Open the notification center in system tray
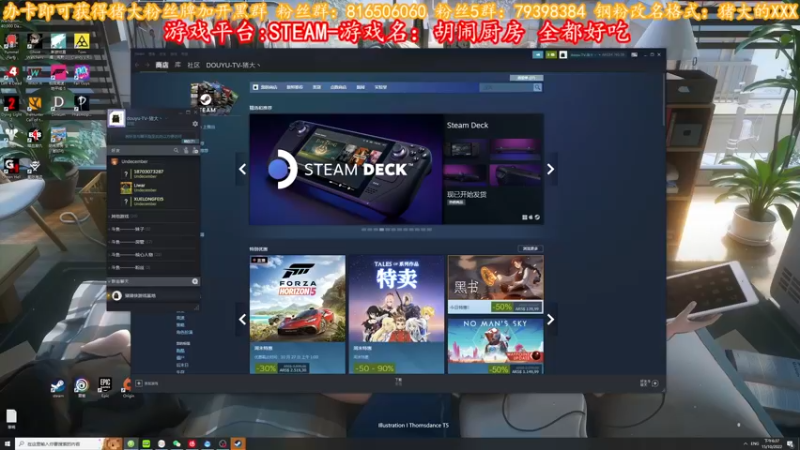Image resolution: width=800 pixels, height=450 pixels. 790,444
